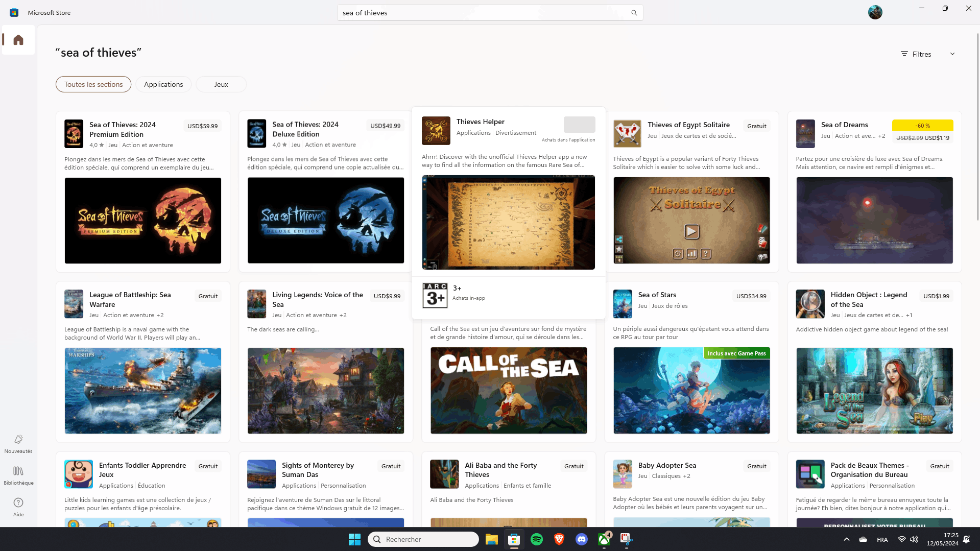Viewport: 980px width, 551px height.
Task: Open the user profile avatar
Action: coord(875,12)
